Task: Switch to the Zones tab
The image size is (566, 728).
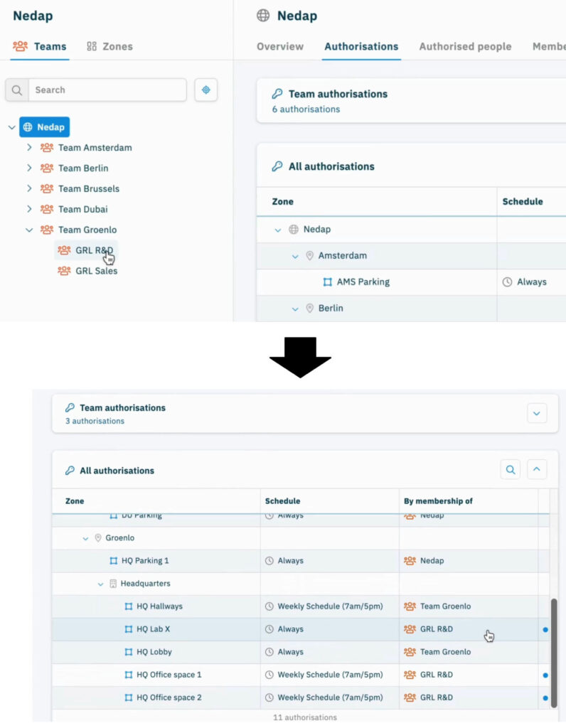Action: (110, 46)
